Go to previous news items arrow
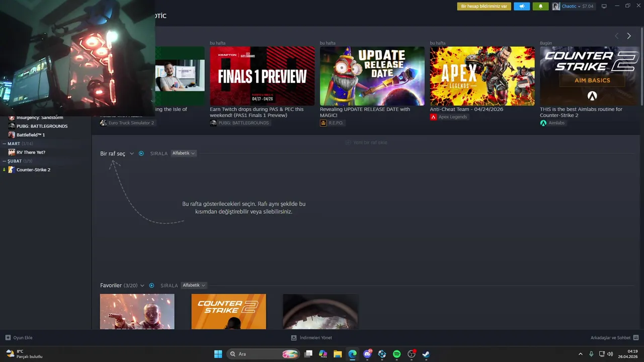 click(617, 36)
